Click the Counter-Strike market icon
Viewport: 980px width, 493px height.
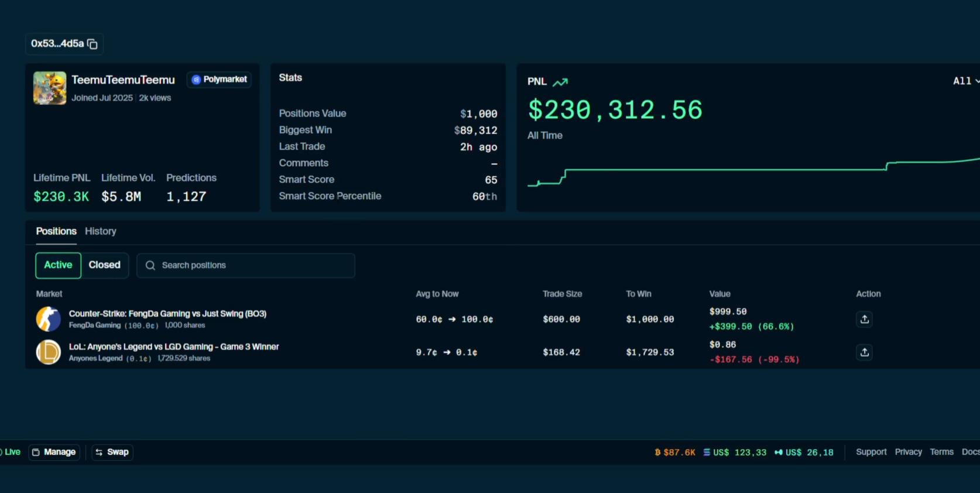(x=49, y=319)
